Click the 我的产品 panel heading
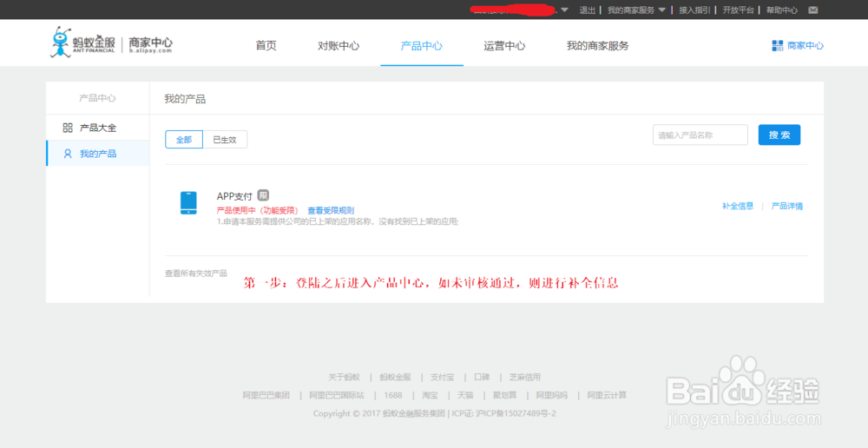This screenshot has width=868, height=448. point(185,99)
